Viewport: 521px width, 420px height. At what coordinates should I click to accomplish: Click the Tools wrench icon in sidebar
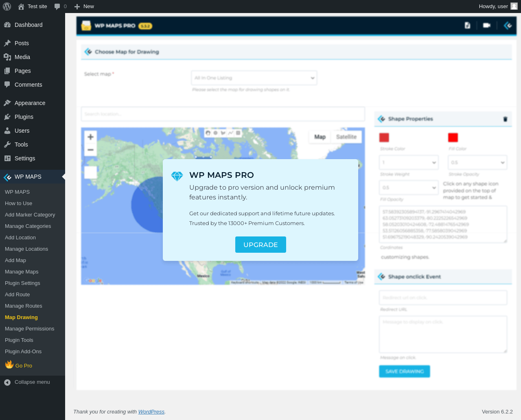click(x=7, y=144)
